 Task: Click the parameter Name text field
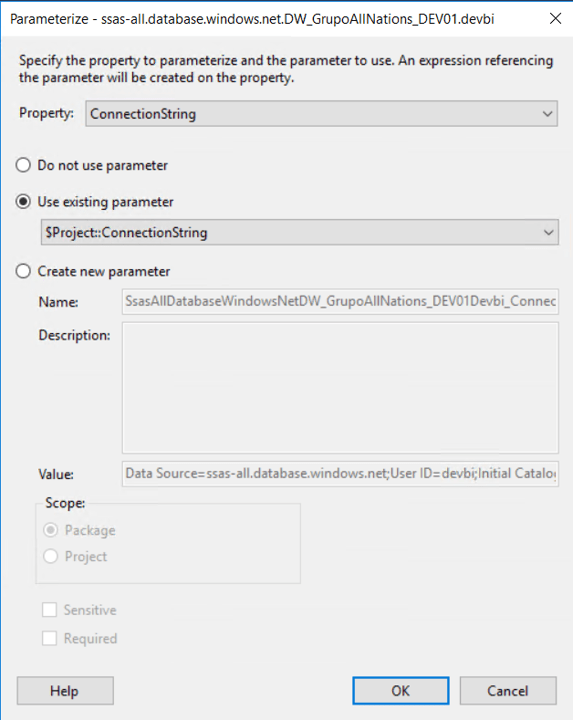(x=340, y=301)
